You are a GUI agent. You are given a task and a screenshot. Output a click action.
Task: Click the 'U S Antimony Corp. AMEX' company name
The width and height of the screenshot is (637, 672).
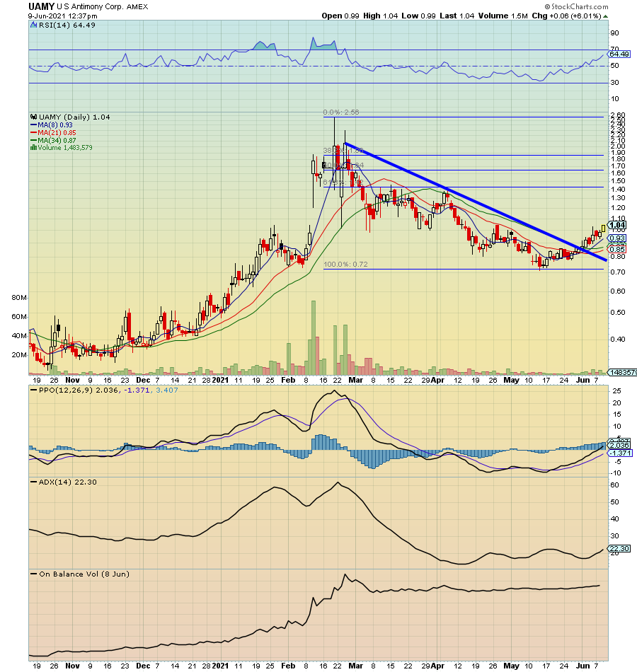click(x=102, y=7)
